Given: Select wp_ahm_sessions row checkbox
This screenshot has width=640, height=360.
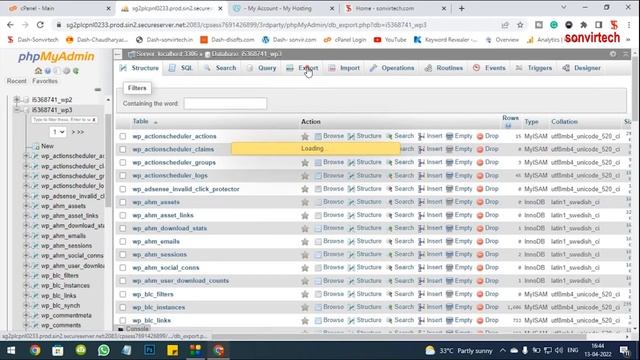Looking at the screenshot, I should point(123,255).
